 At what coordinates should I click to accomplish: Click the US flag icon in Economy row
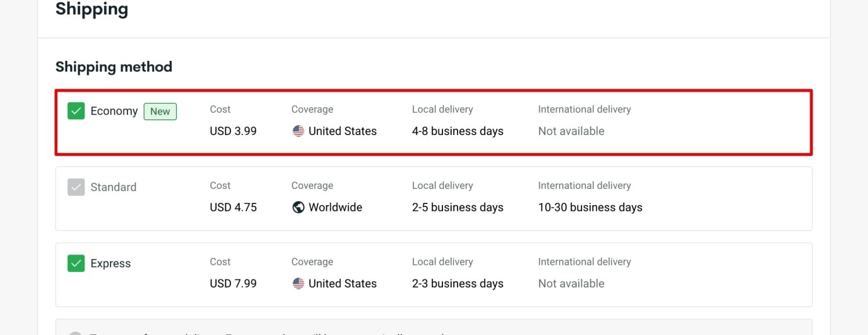click(x=298, y=131)
